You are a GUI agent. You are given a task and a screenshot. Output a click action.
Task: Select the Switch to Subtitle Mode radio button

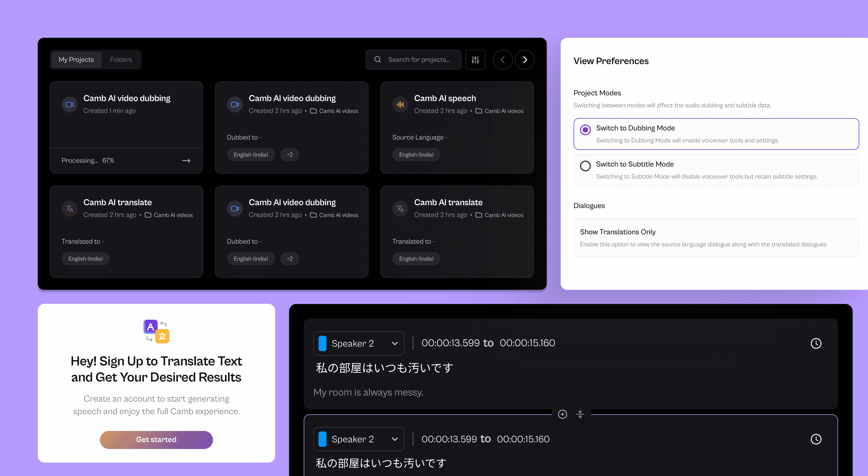tap(585, 166)
